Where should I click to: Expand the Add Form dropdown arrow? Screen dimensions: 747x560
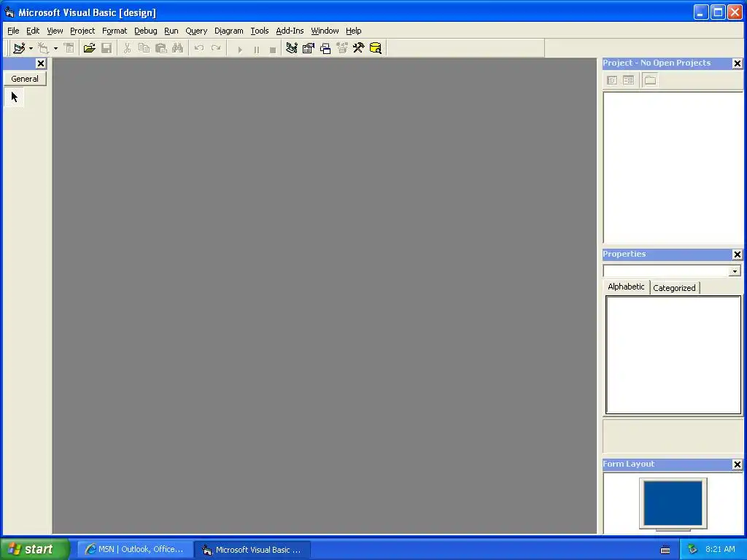pos(55,49)
